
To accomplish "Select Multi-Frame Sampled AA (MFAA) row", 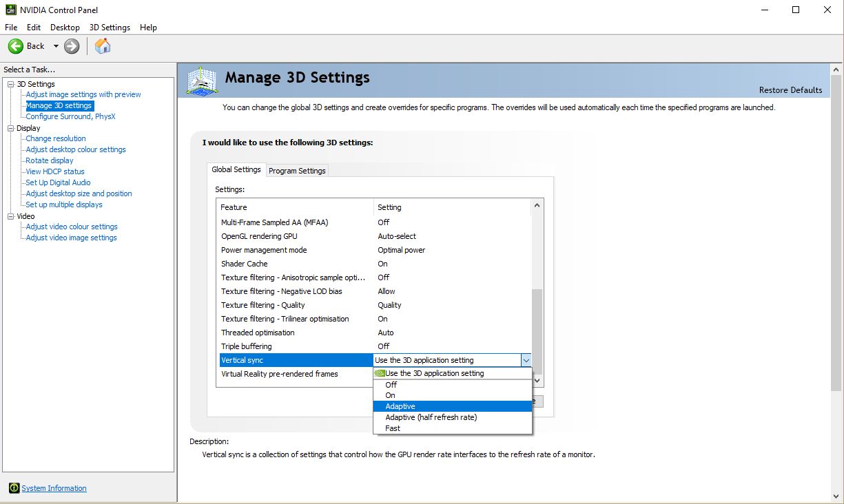I will tap(375, 222).
